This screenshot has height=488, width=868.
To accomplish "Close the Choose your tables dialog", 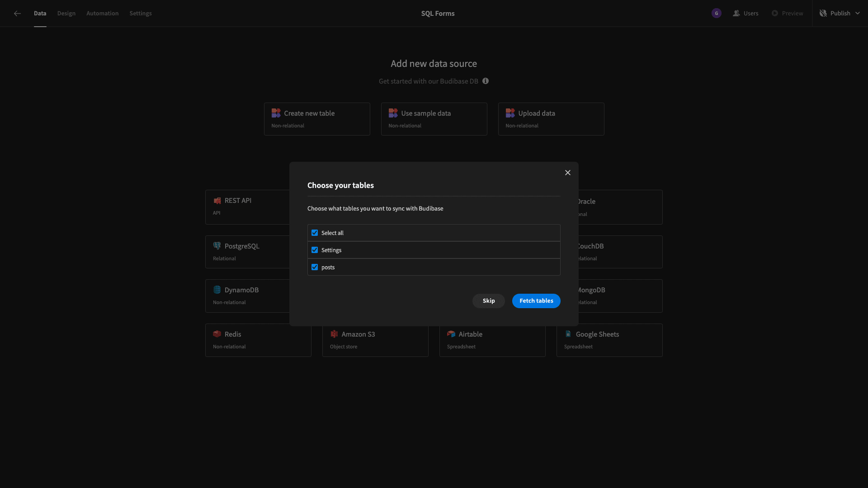I will pyautogui.click(x=568, y=173).
